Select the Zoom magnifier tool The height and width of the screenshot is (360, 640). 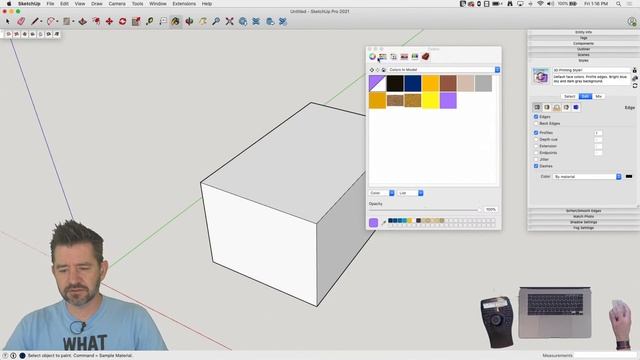pyautogui.click(x=216, y=21)
